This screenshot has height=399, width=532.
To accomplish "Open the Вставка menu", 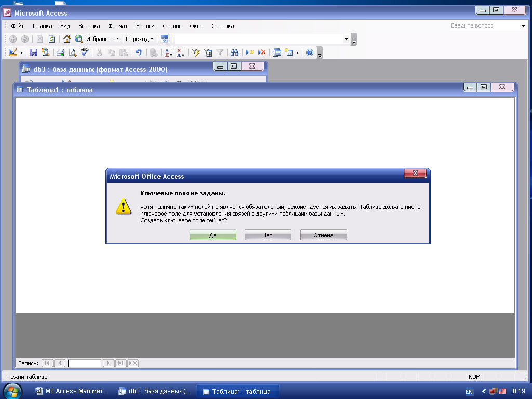I will [x=89, y=26].
